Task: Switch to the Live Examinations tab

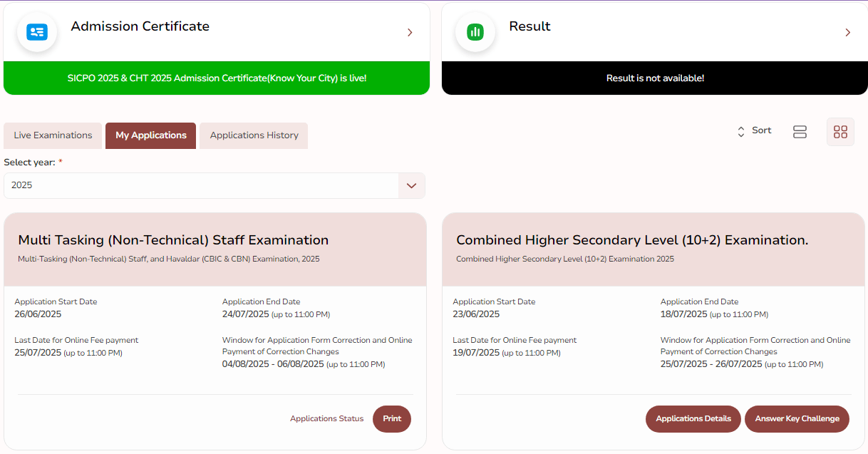Action: (x=52, y=135)
